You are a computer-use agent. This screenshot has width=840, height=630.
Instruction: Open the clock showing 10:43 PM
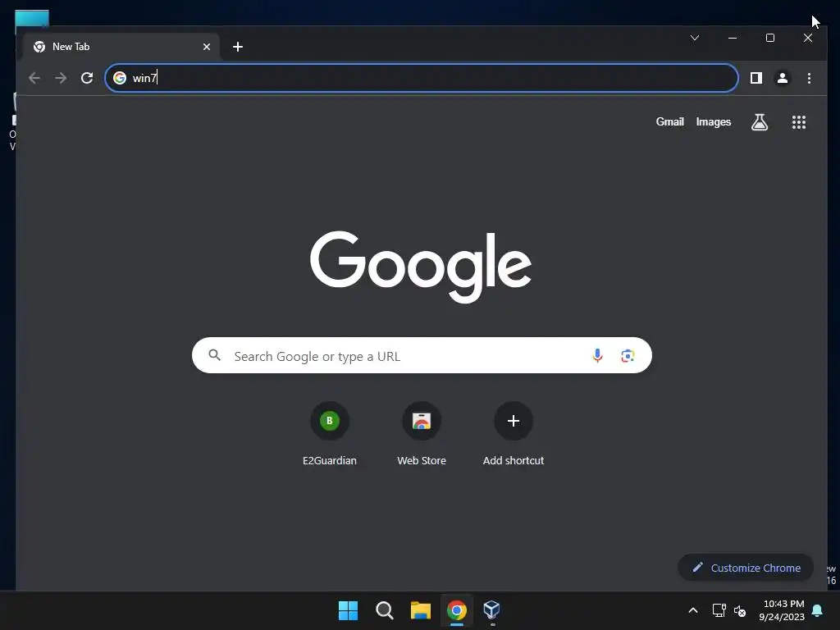coord(782,610)
